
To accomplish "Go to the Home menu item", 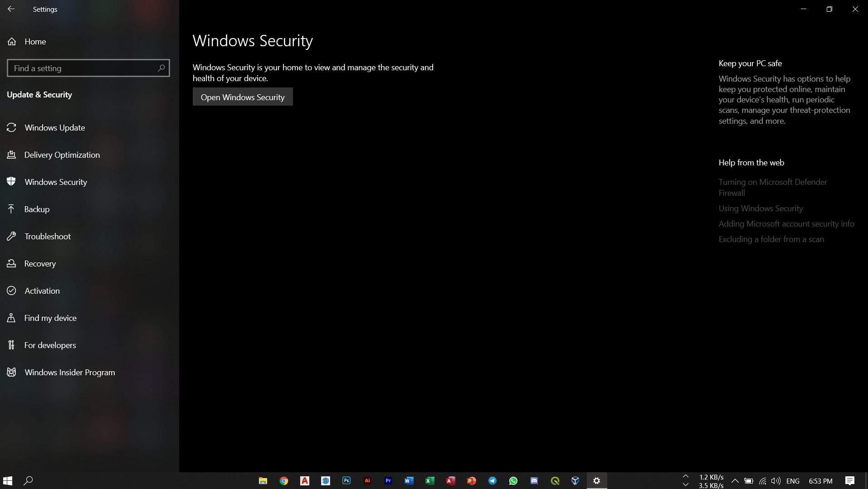I will coord(35,41).
